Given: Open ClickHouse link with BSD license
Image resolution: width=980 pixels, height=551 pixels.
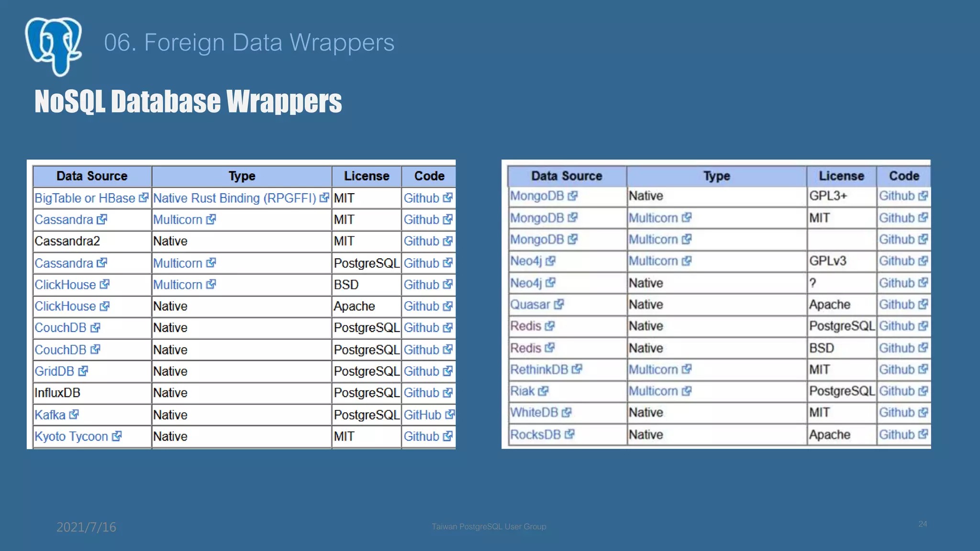Looking at the screenshot, I should tap(65, 285).
